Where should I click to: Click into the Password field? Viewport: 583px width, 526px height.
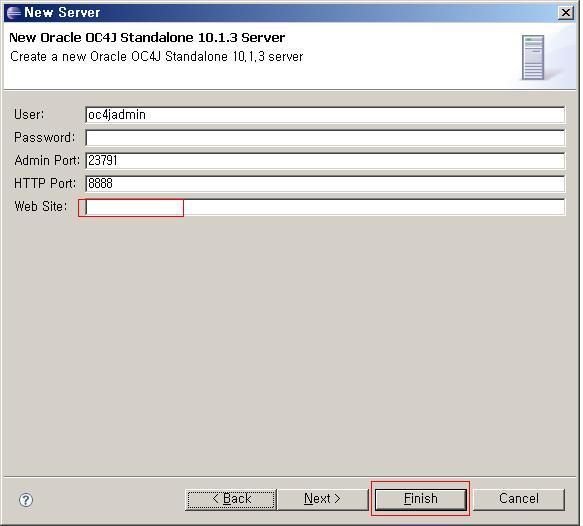tap(325, 138)
